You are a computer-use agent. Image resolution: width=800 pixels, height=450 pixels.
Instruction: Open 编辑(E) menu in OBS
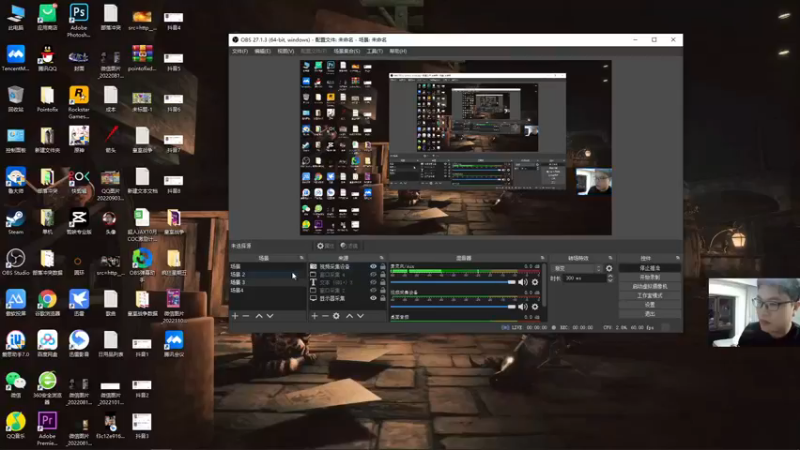(x=262, y=51)
